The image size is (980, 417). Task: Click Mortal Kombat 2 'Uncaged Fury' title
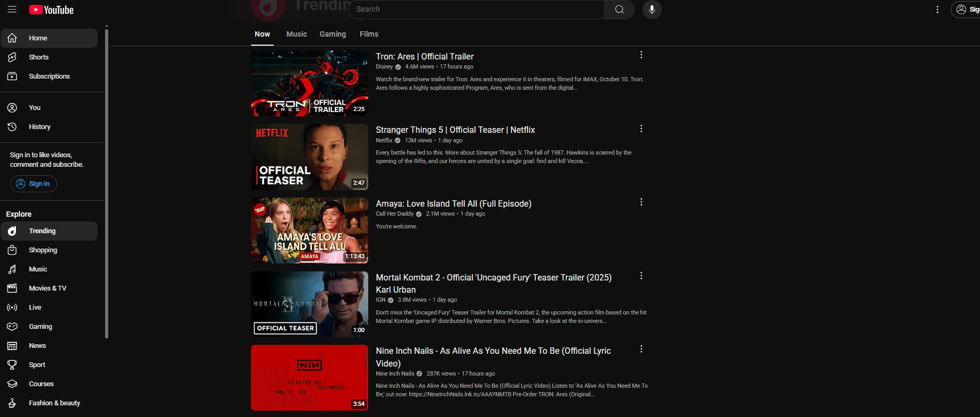(493, 284)
